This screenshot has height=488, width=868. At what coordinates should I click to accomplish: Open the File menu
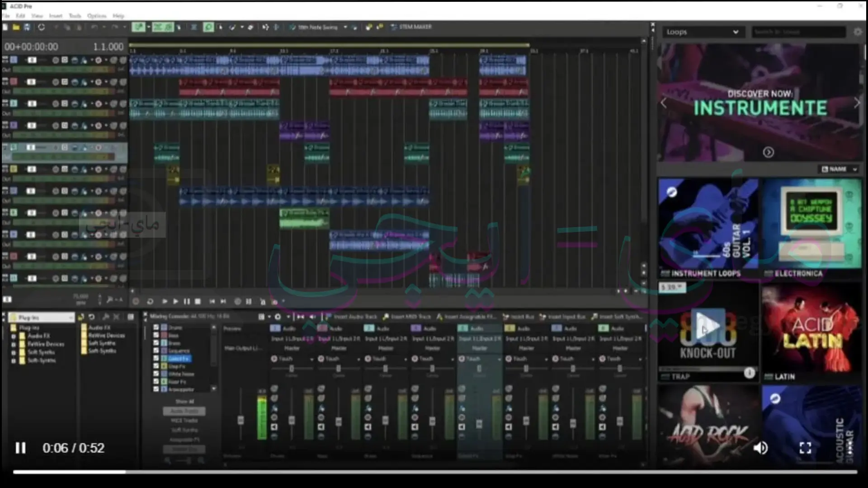coord(6,16)
